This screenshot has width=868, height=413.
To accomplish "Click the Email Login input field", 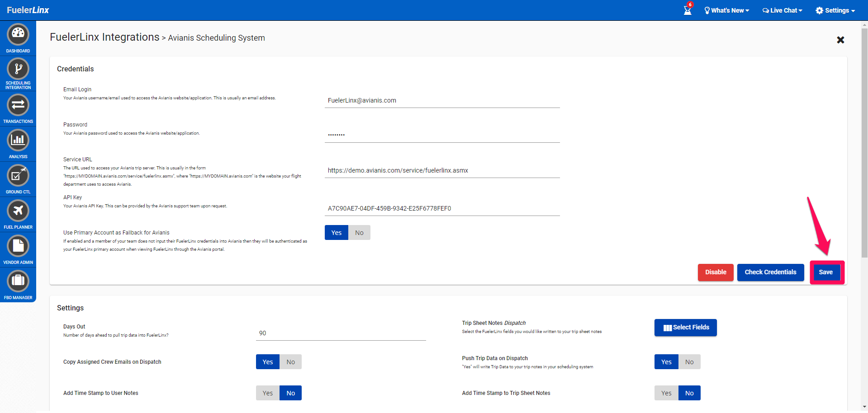I will click(442, 101).
